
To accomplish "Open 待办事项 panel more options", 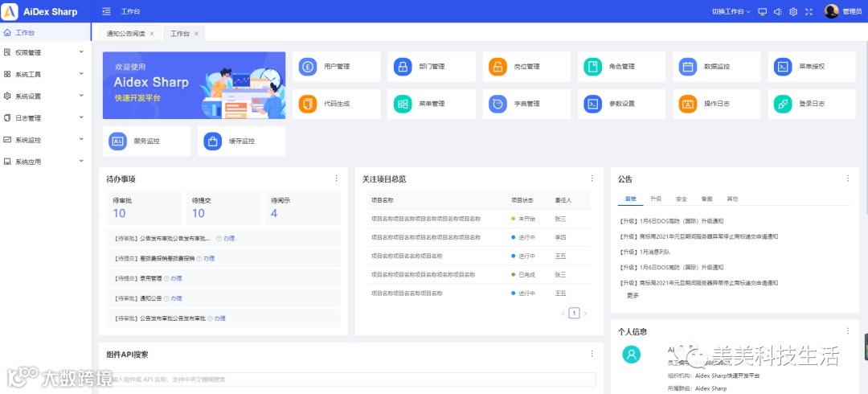I will [x=336, y=179].
